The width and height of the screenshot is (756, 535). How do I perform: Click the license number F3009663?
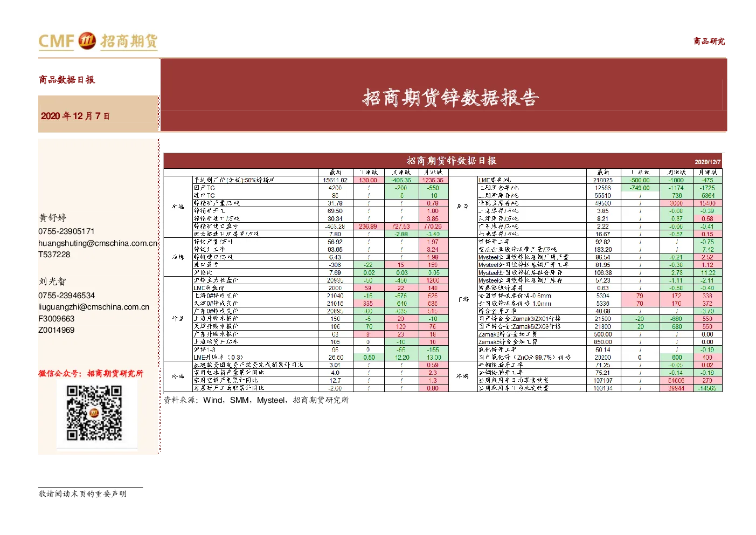pyautogui.click(x=57, y=319)
